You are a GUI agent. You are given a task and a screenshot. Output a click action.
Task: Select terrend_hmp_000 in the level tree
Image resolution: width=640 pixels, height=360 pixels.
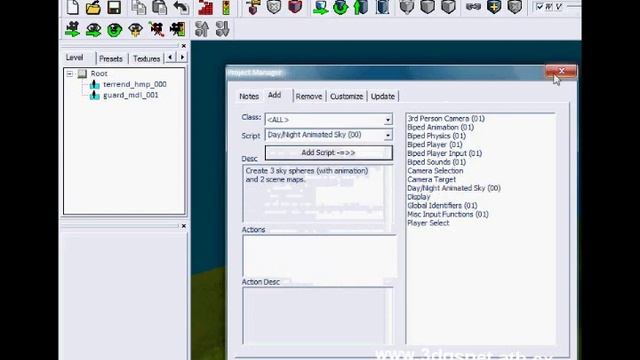[x=135, y=84]
